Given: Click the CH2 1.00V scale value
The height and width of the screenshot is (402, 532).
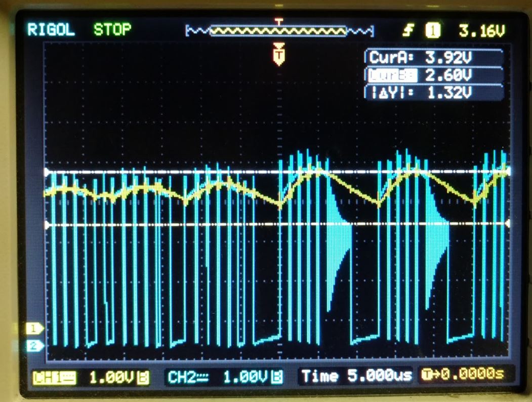Looking at the screenshot, I should 246,377.
